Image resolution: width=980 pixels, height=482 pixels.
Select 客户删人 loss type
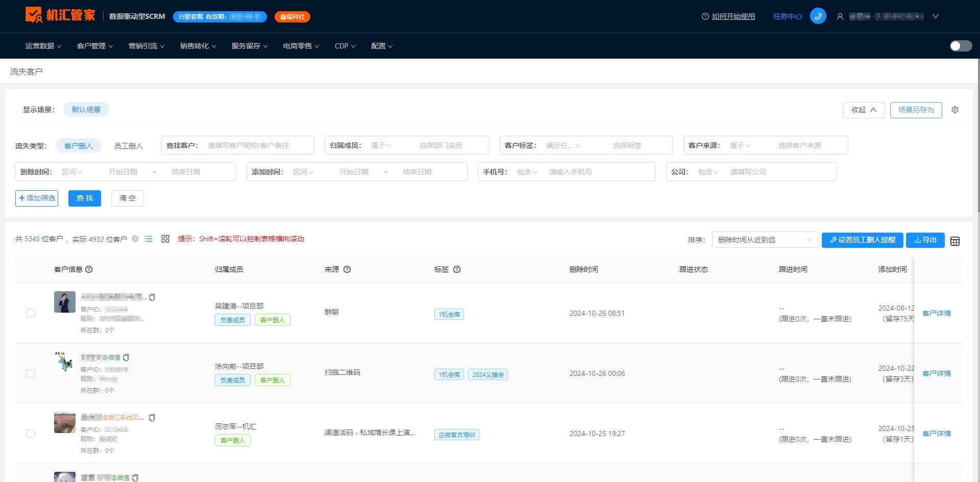point(79,146)
